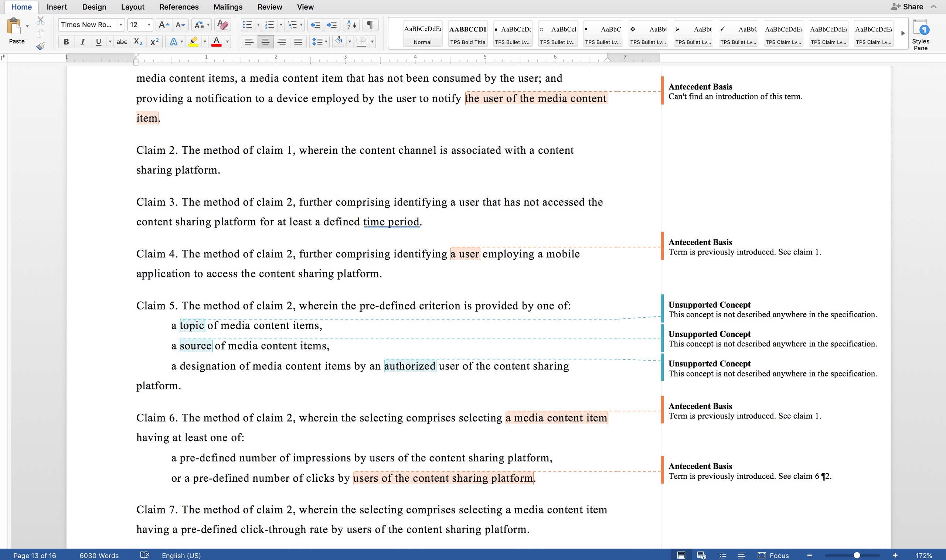Switch to the References tab
The height and width of the screenshot is (560, 946).
coord(178,7)
